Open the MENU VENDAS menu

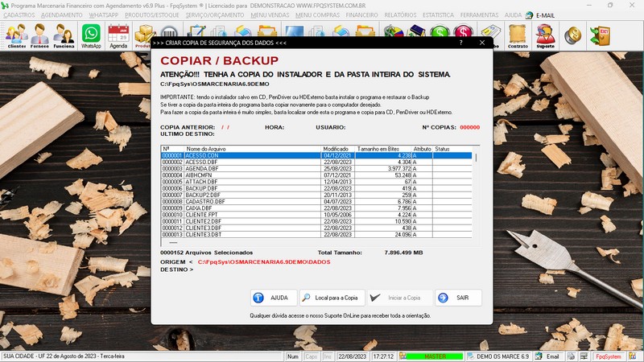[x=270, y=15]
